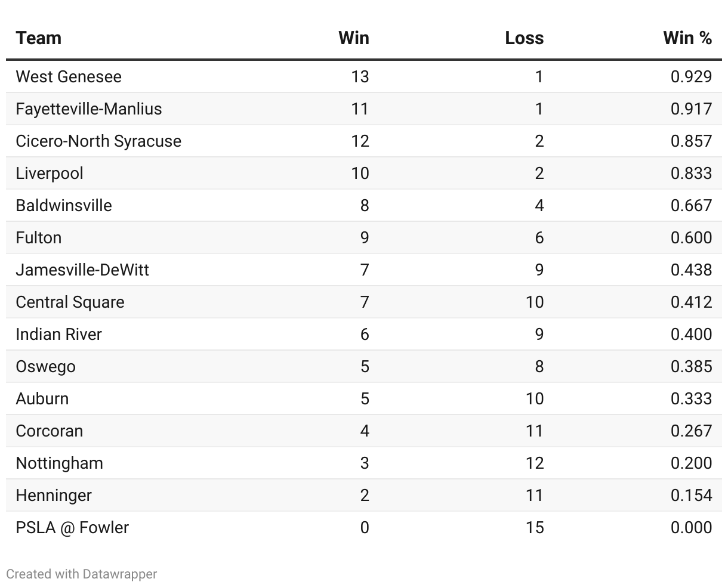728x588 pixels.
Task: Click Nottingham's 0.200 win percentage
Action: pyautogui.click(x=691, y=463)
